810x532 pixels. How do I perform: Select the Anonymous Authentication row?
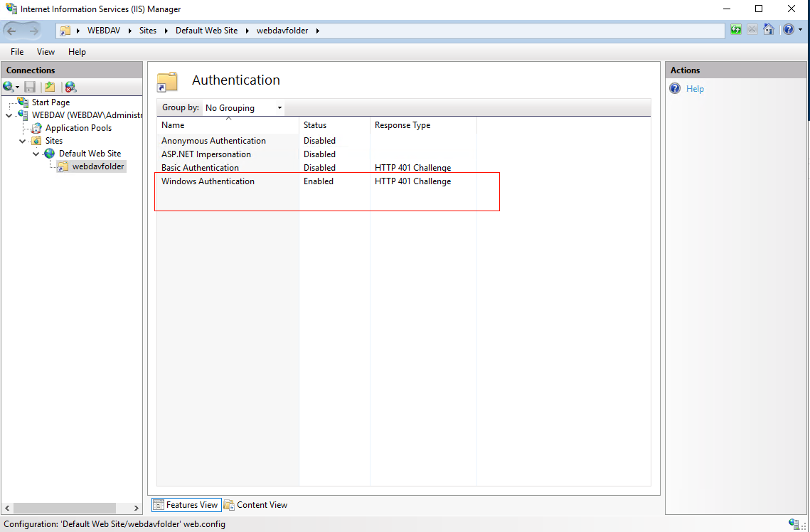(316, 141)
